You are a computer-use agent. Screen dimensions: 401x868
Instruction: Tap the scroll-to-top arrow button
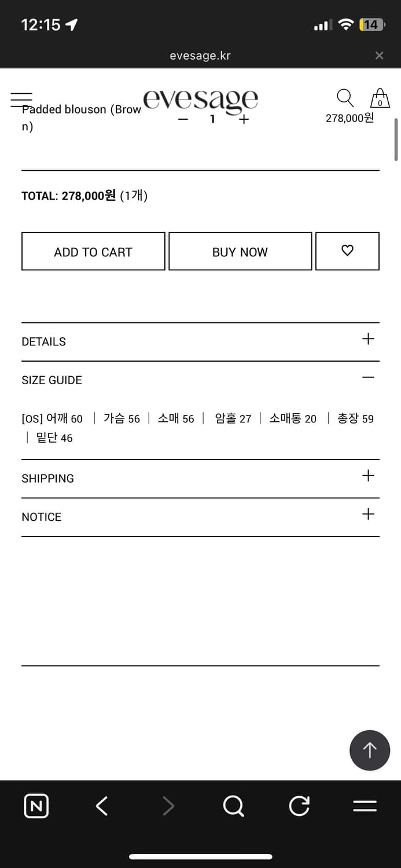point(370,750)
